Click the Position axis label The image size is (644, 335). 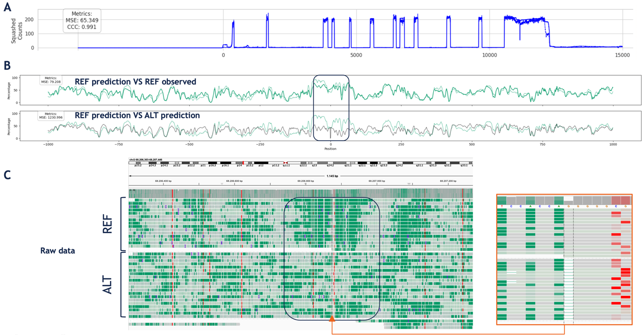[x=330, y=149]
